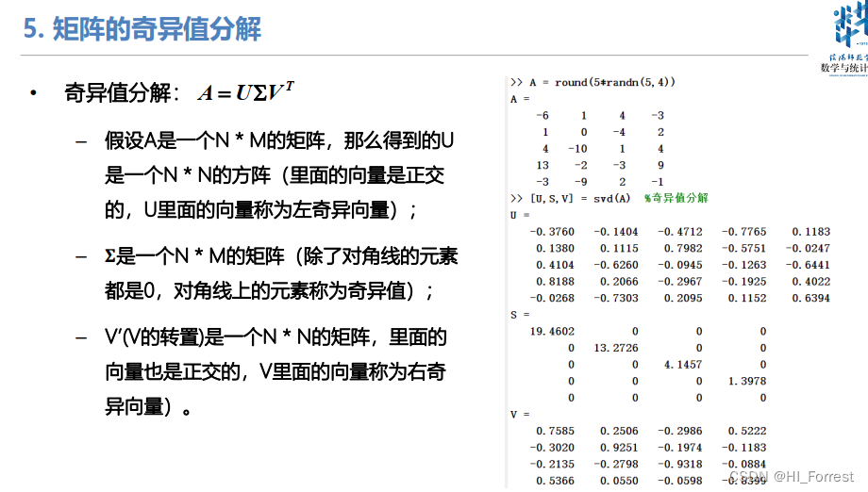
Task: Click the line starting 'Σ是一个N * M的矩阵'
Action: (x=281, y=256)
